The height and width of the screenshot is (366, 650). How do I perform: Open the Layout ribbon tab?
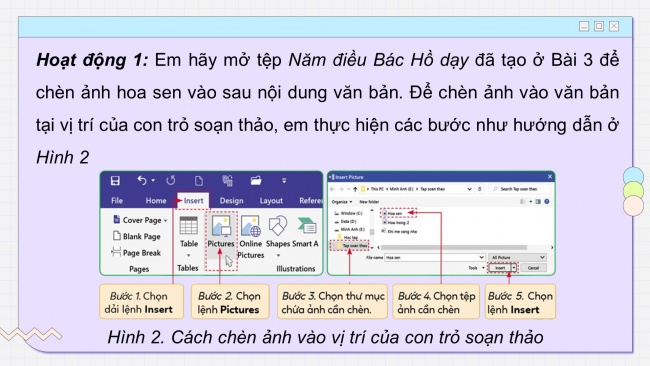271,201
